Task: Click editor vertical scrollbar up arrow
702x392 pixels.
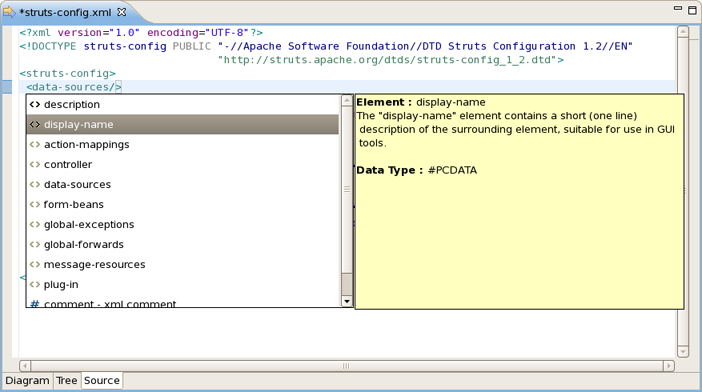Action: click(x=683, y=31)
